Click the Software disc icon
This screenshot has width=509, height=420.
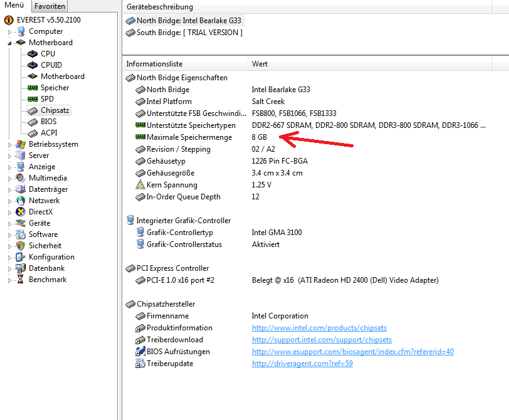coord(21,234)
